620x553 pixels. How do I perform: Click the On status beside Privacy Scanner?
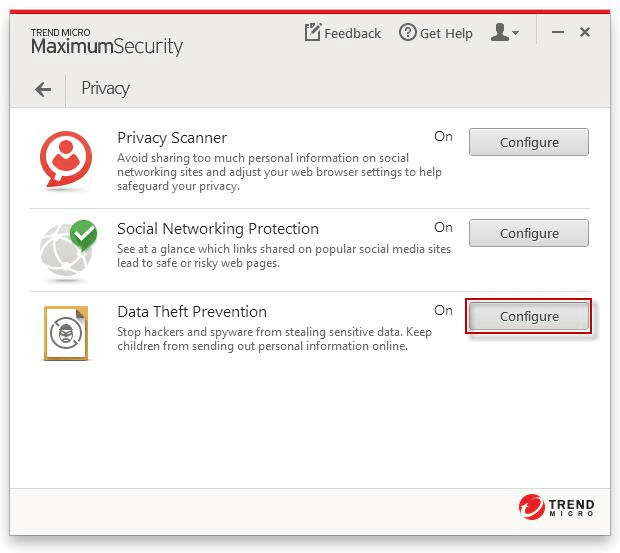443,136
